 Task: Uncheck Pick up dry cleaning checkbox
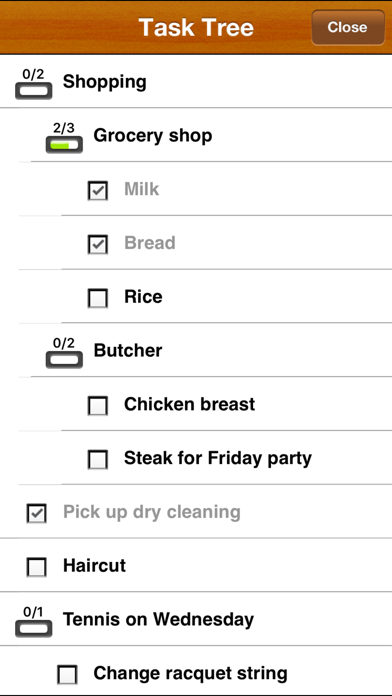[36, 513]
